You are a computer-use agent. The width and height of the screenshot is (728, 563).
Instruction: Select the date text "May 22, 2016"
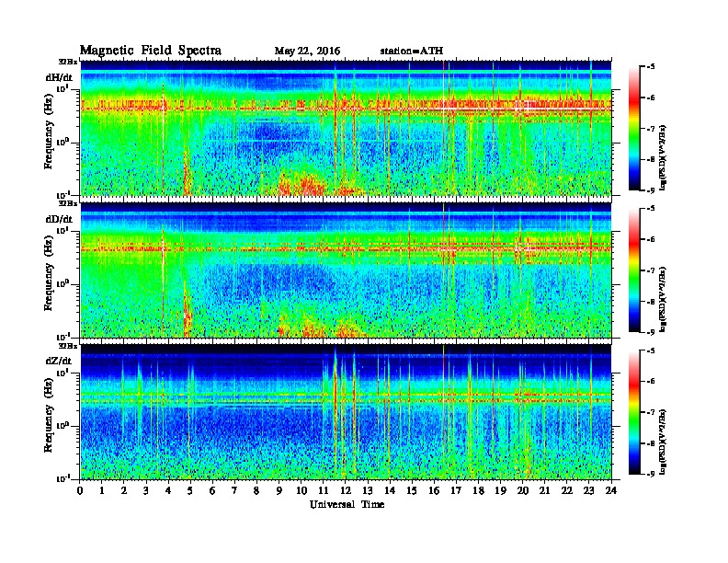[x=307, y=52]
